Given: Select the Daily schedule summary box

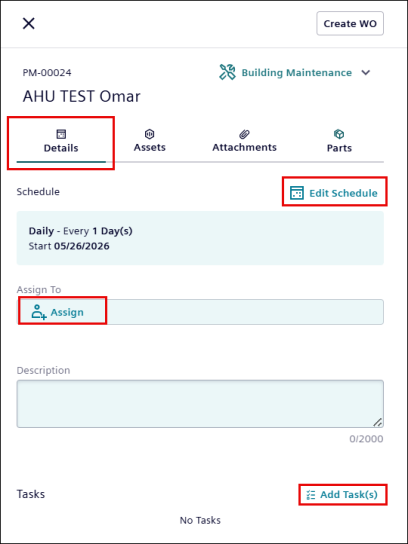Looking at the screenshot, I should [200, 238].
